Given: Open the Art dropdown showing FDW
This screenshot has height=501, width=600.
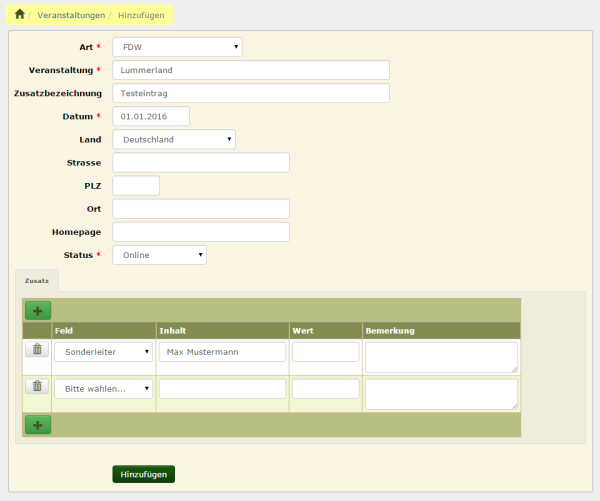Looking at the screenshot, I should (x=177, y=47).
